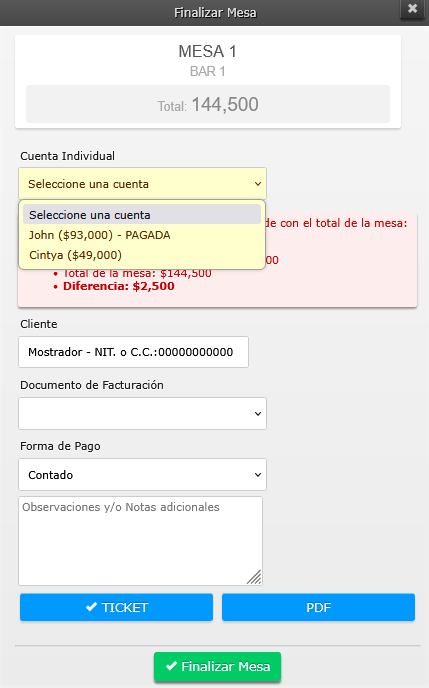
Task: Generate the PDF document
Action: tap(318, 607)
